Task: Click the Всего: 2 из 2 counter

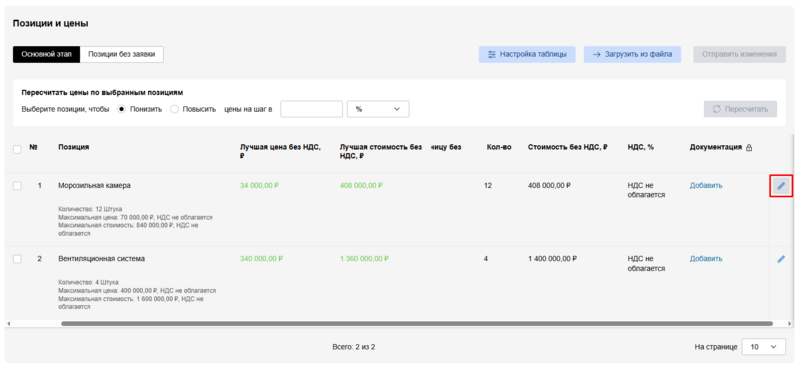Action: pos(354,347)
